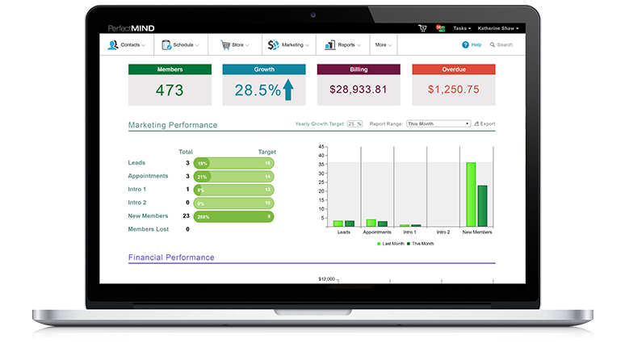
Task: Click the Export link
Action: point(485,123)
